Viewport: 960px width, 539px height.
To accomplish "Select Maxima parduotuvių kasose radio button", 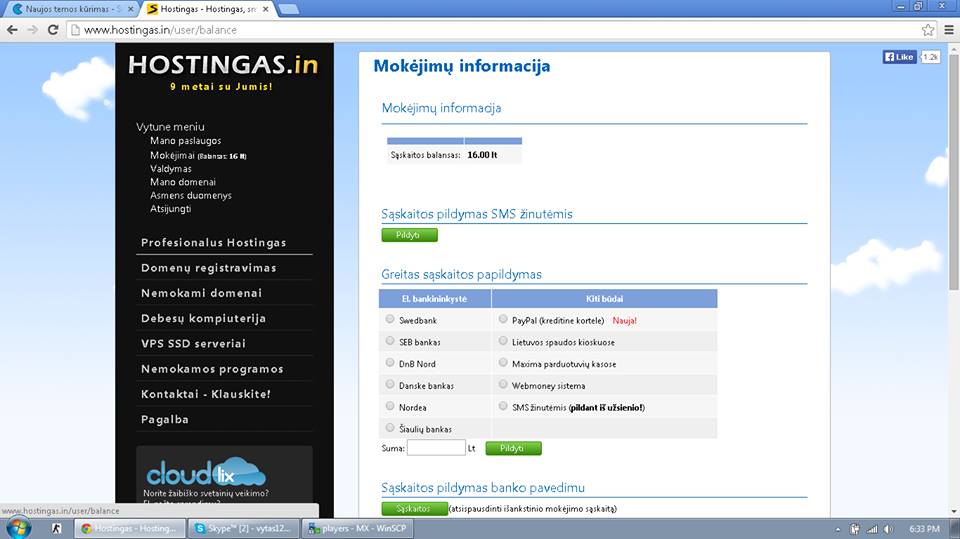I will coord(503,363).
